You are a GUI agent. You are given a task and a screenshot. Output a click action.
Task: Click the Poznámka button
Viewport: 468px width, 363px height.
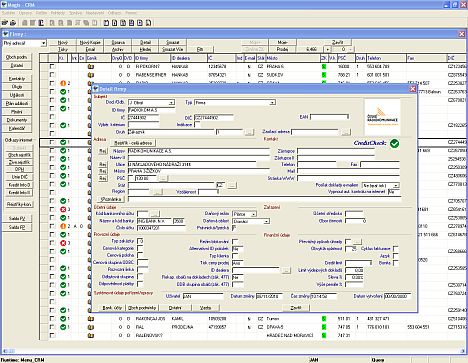[111, 199]
